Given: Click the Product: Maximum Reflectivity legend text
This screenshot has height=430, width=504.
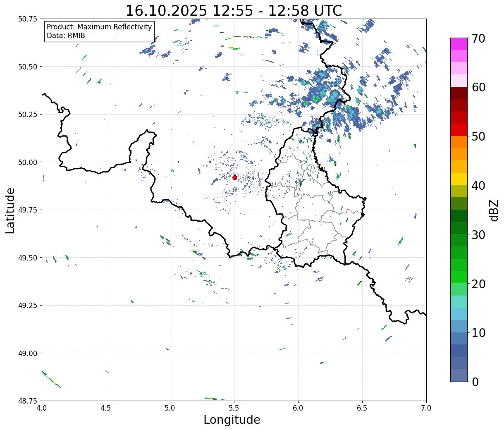Looking at the screenshot, I should [99, 27].
